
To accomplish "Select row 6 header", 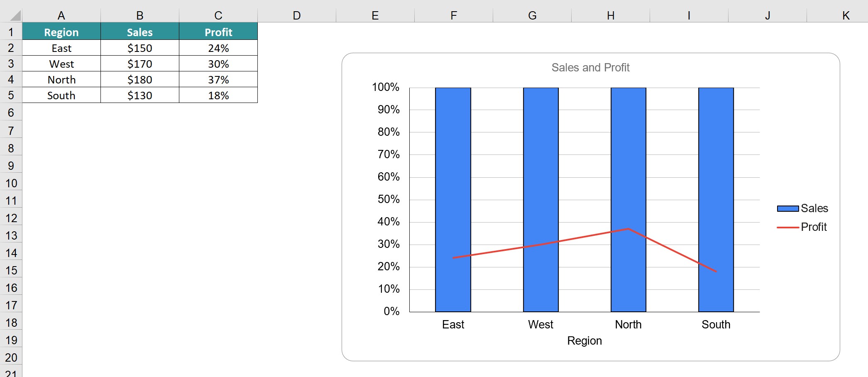I will tap(11, 112).
